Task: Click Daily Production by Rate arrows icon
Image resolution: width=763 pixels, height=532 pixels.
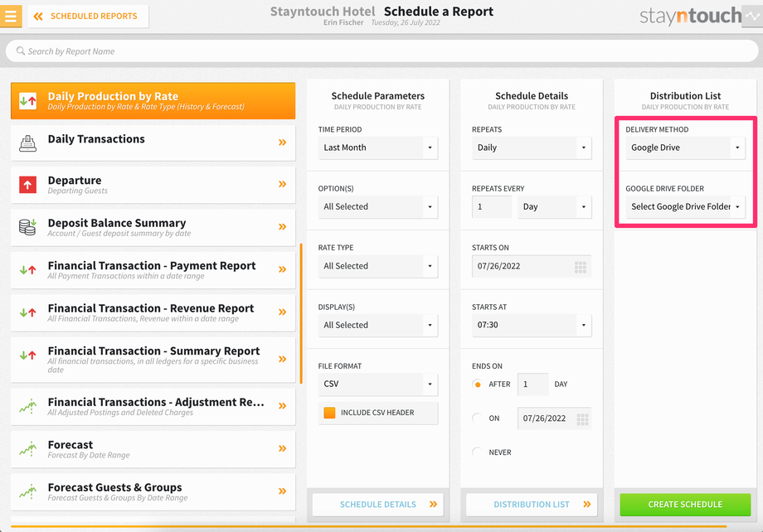Action: coord(27,101)
